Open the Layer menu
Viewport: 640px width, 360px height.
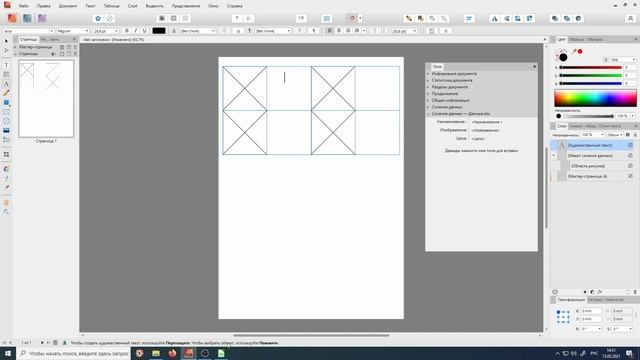click(132, 6)
